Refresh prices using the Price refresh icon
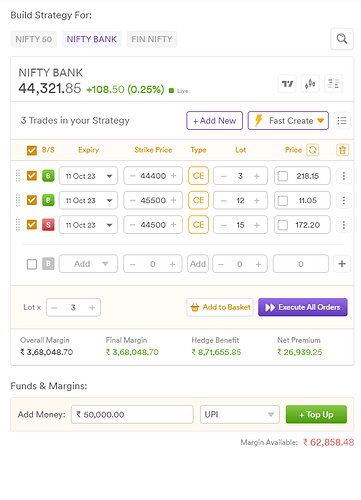The width and height of the screenshot is (361, 500). pyautogui.click(x=313, y=150)
